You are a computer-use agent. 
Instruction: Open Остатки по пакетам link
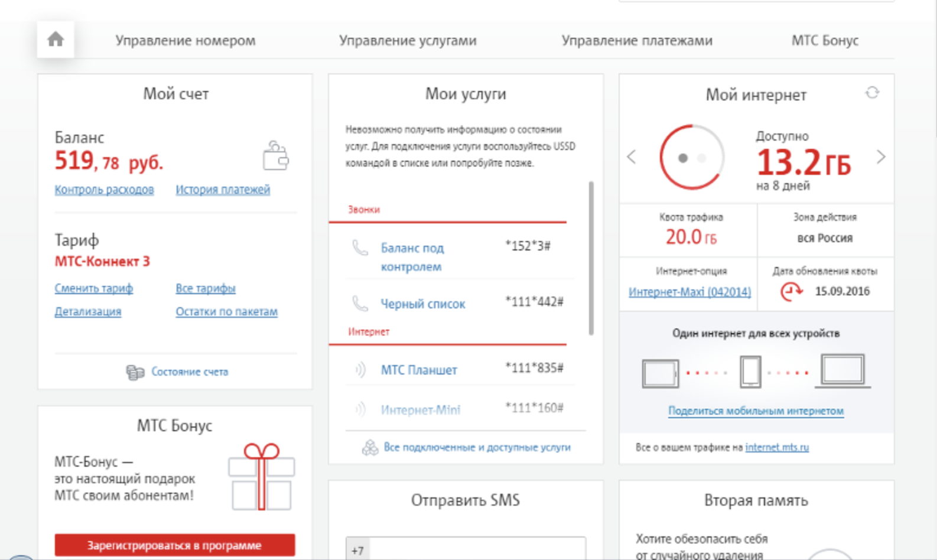227,311
